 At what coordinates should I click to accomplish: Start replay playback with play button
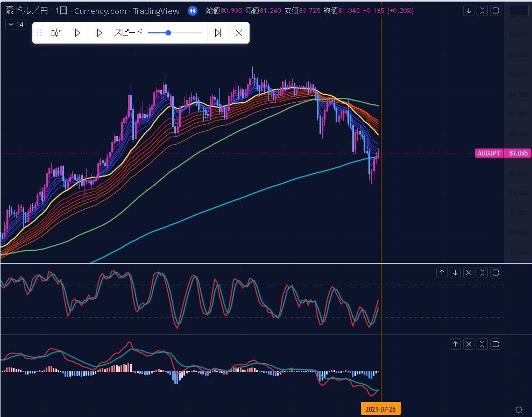click(77, 33)
